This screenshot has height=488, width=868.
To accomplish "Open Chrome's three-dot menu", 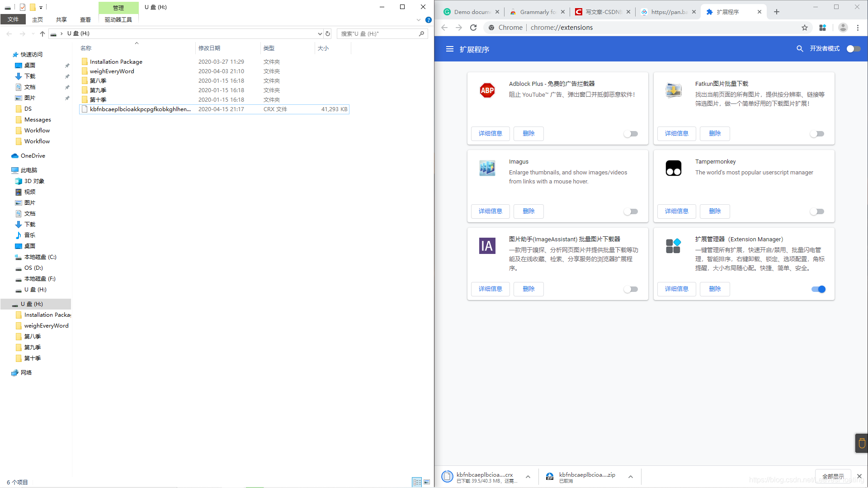I will [858, 28].
